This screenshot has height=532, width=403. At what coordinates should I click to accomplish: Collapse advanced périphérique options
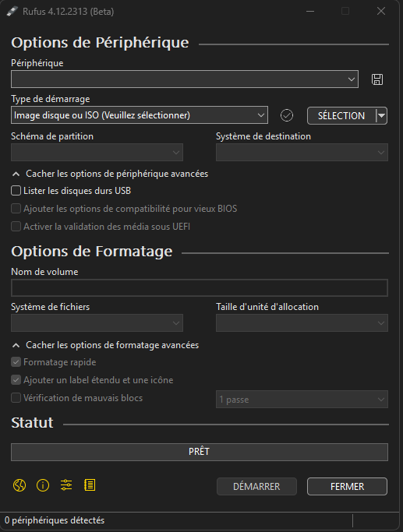coord(110,174)
